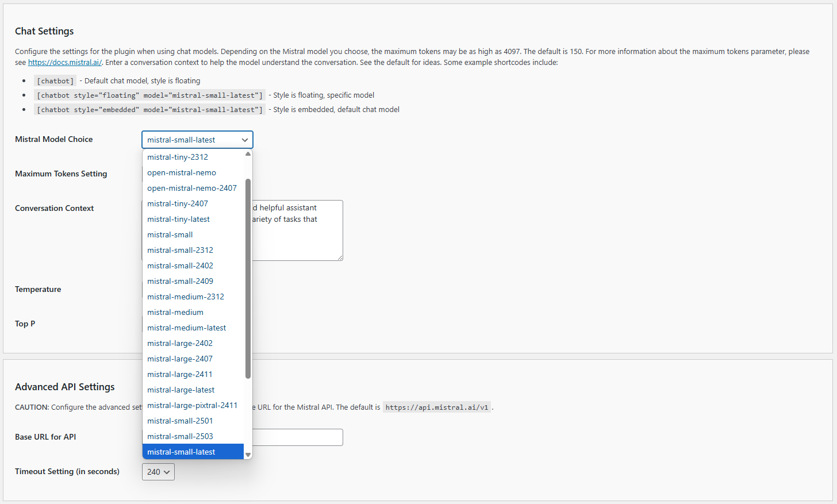Select mistral-small-2409 option
This screenshot has height=504, width=837.
point(193,281)
